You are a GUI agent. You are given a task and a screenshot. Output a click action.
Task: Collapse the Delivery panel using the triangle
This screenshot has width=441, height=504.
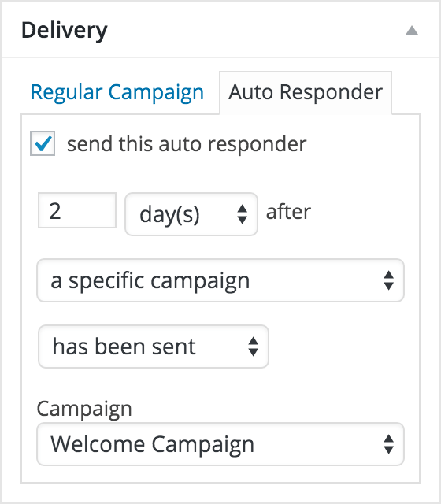412,31
